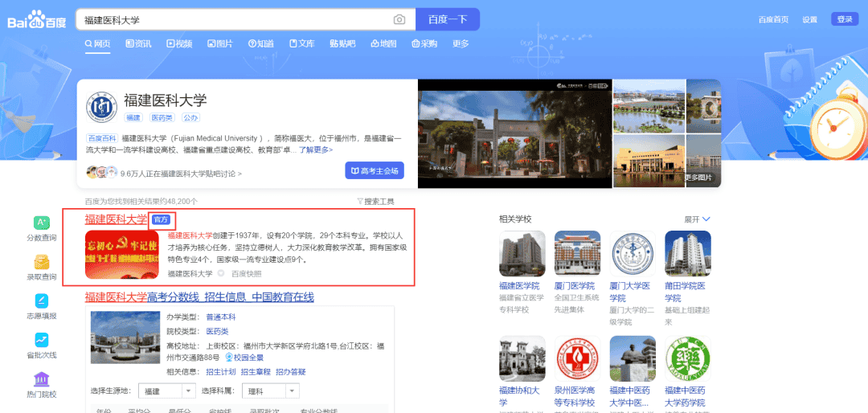
Task: Click the 泉州医学高等专科学校 logo
Action: (x=577, y=358)
